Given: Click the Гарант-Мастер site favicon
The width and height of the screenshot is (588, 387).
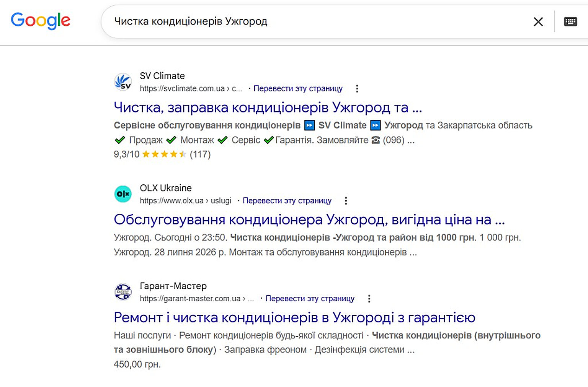Looking at the screenshot, I should pyautogui.click(x=123, y=292).
